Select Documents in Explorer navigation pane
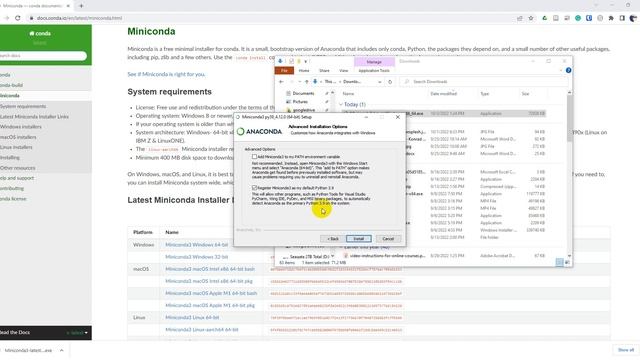The width and height of the screenshot is (640, 360). point(303,93)
